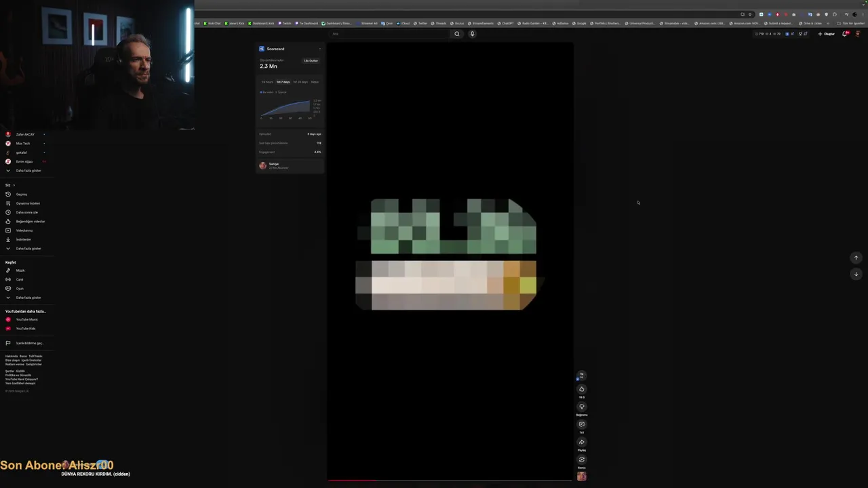Open YouTube Music

[26, 319]
